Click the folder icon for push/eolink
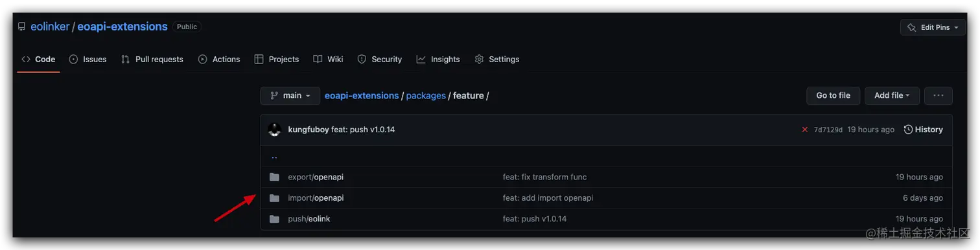 (x=274, y=219)
